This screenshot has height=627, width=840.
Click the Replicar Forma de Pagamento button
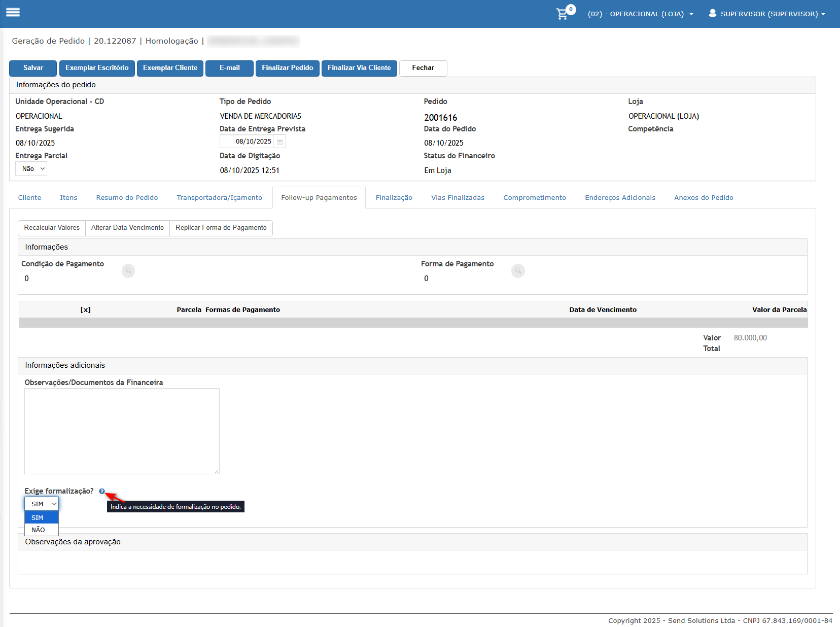click(221, 228)
